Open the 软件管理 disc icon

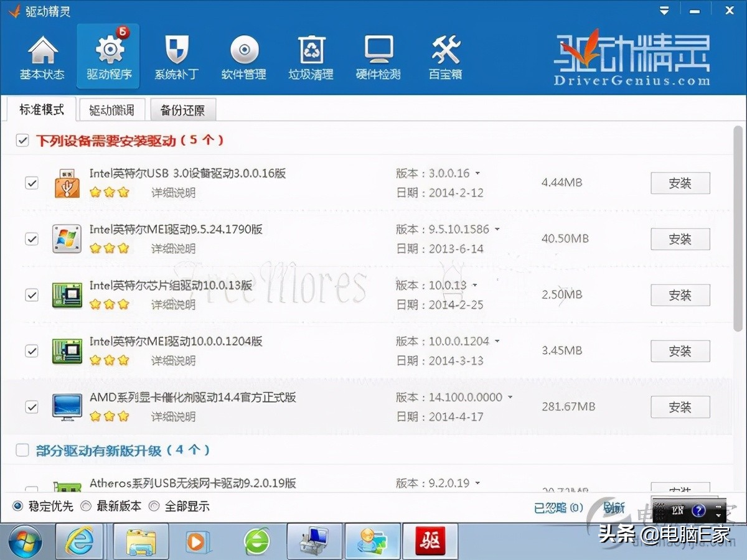tap(243, 56)
